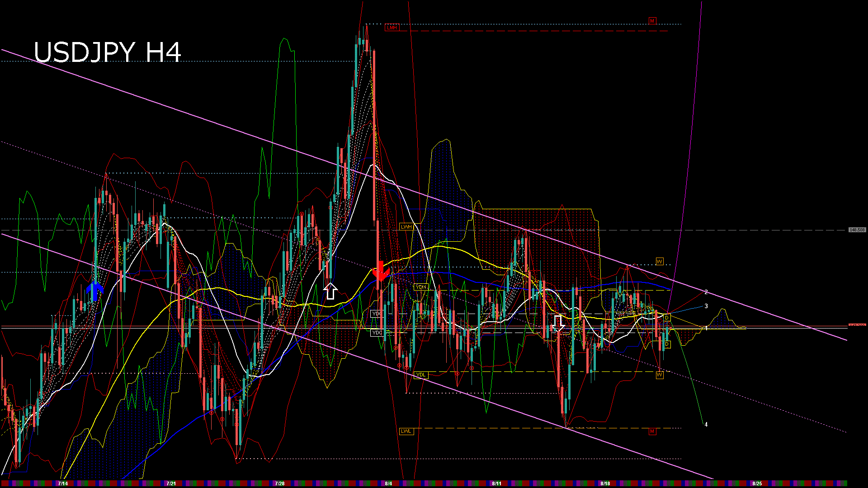Click the 8/25 date on time axis

(757, 483)
